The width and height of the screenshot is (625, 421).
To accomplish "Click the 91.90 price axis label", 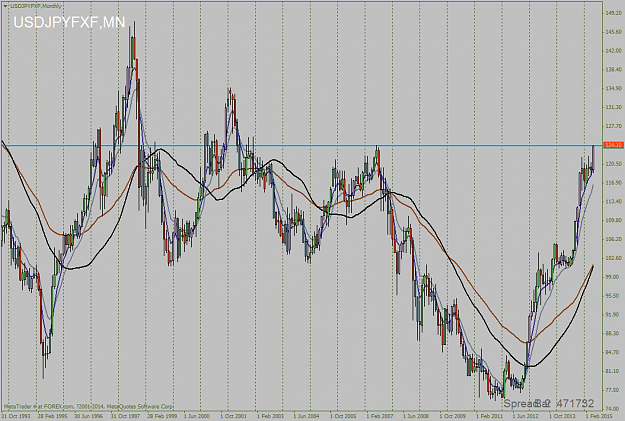I will point(614,315).
